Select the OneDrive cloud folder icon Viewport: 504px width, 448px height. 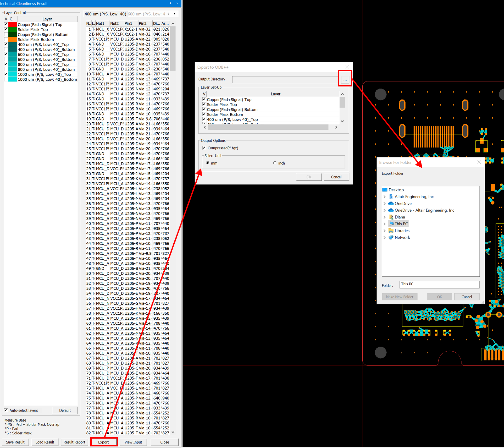tap(391, 204)
